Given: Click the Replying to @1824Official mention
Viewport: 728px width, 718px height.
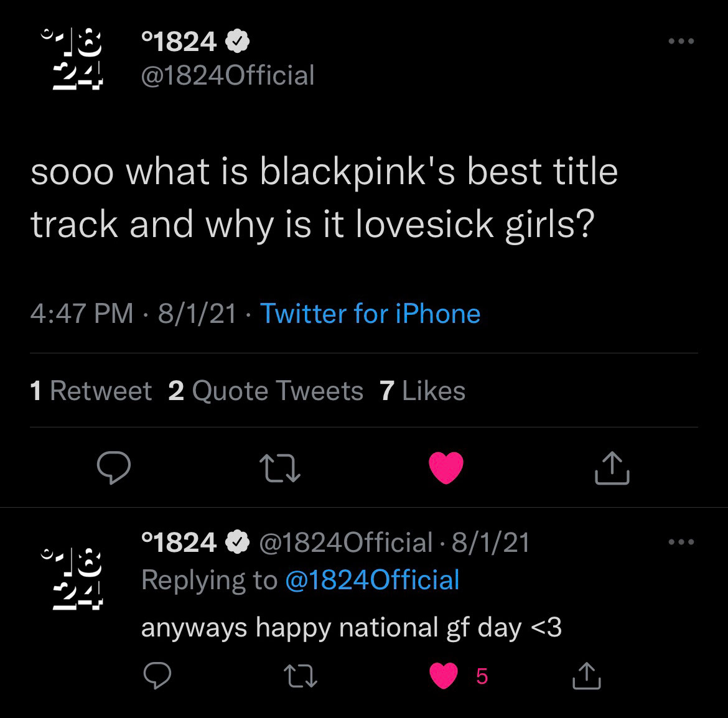Looking at the screenshot, I should click(372, 580).
